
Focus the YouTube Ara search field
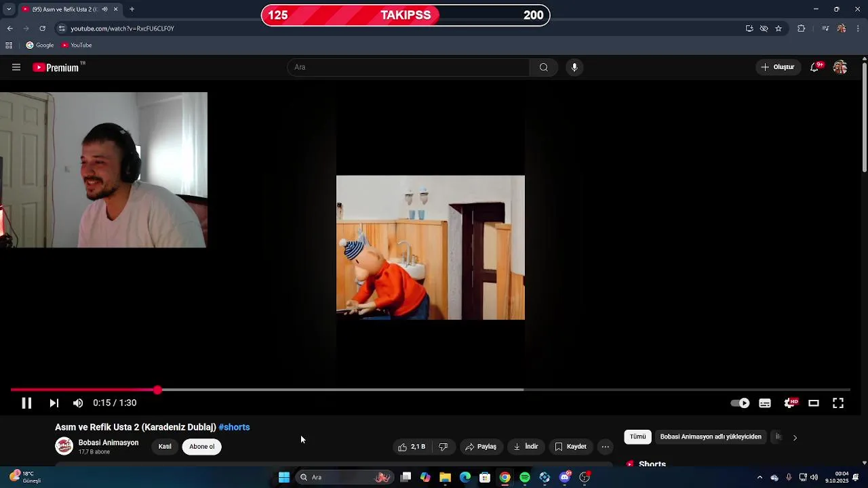[x=409, y=67]
